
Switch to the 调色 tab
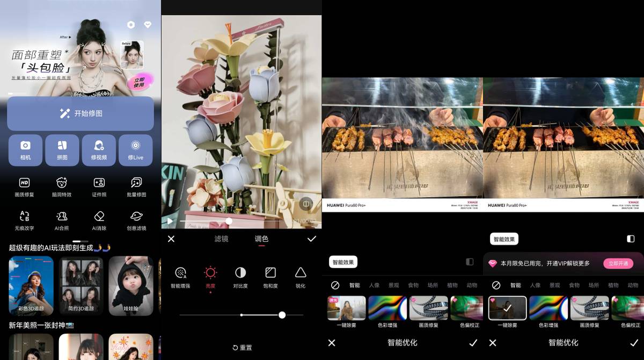click(261, 239)
